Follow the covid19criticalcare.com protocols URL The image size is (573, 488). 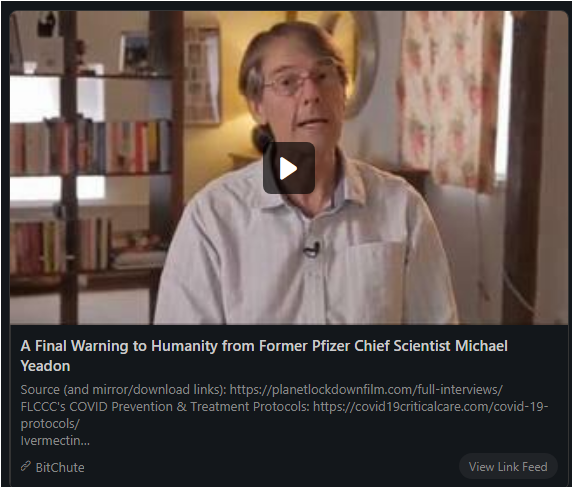(430, 406)
